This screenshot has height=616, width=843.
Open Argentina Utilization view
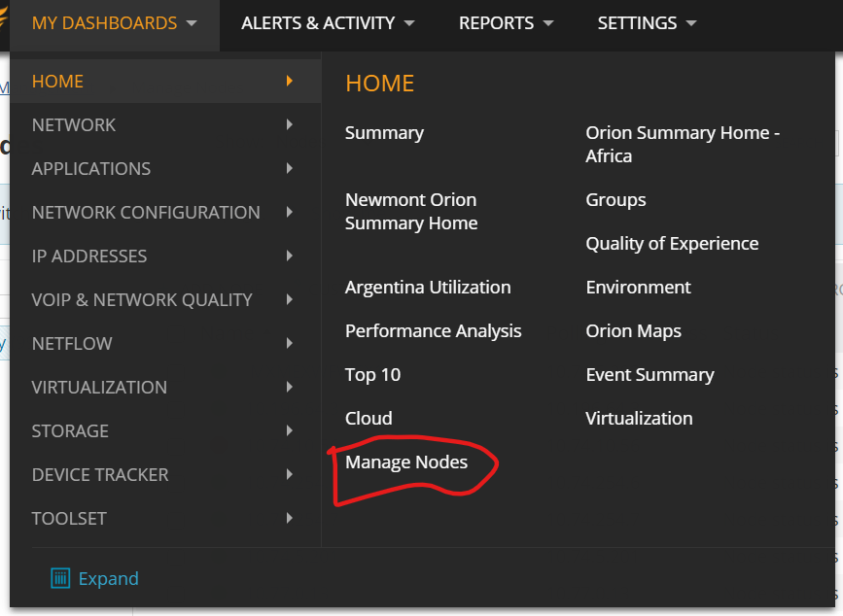428,288
